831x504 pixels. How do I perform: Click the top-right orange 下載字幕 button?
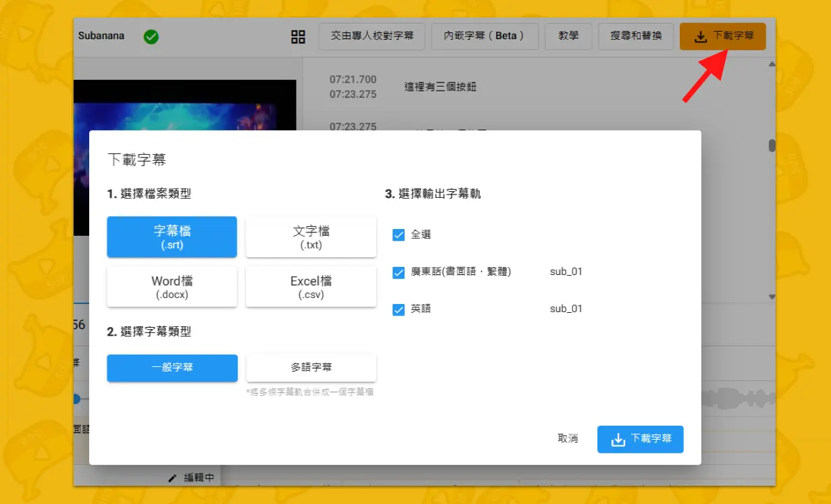click(x=723, y=36)
